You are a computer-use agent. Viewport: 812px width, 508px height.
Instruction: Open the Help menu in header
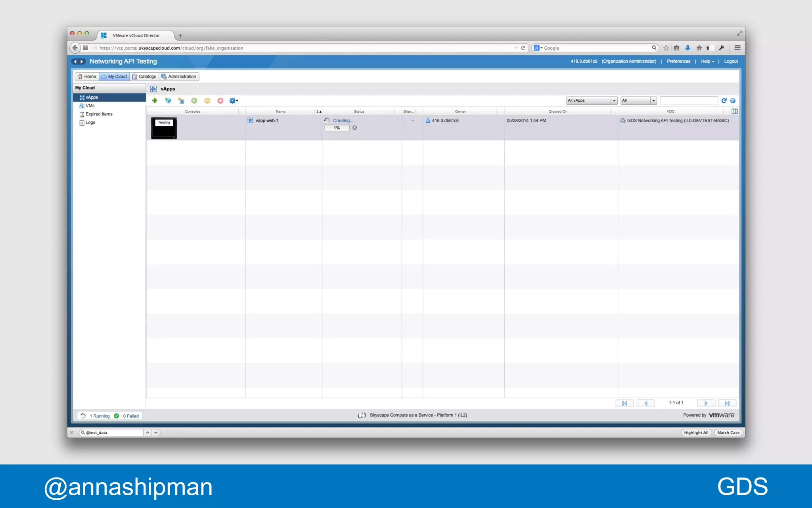point(707,62)
